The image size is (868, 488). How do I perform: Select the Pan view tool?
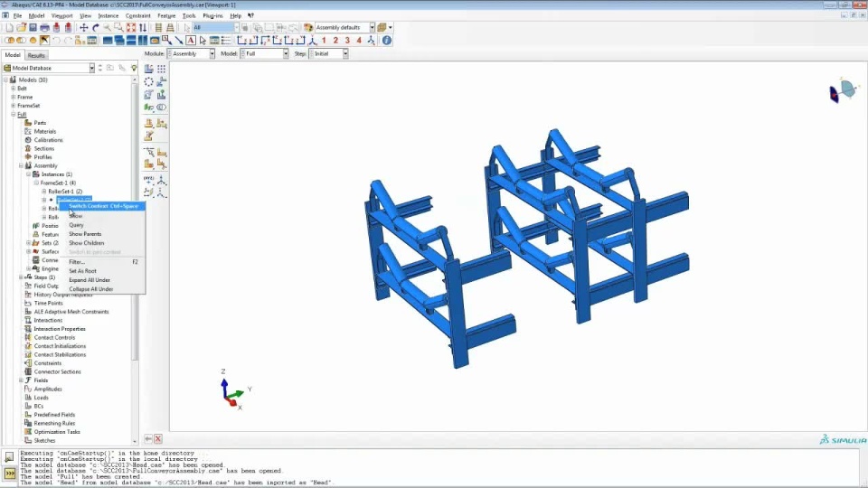click(x=83, y=28)
